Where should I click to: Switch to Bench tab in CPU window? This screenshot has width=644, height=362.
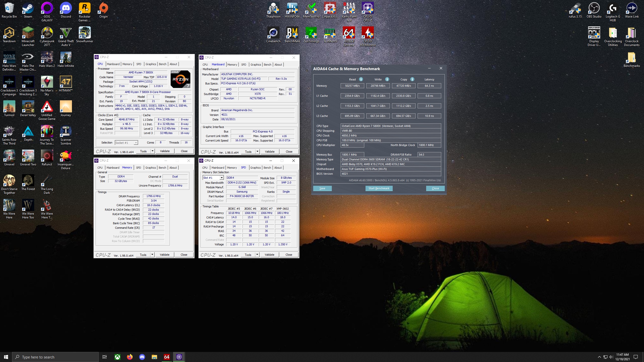(x=163, y=64)
